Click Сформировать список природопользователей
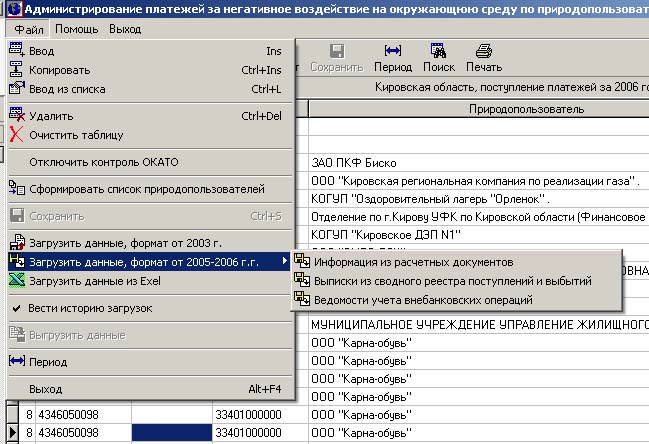The height and width of the screenshot is (444, 649). pyautogui.click(x=146, y=188)
